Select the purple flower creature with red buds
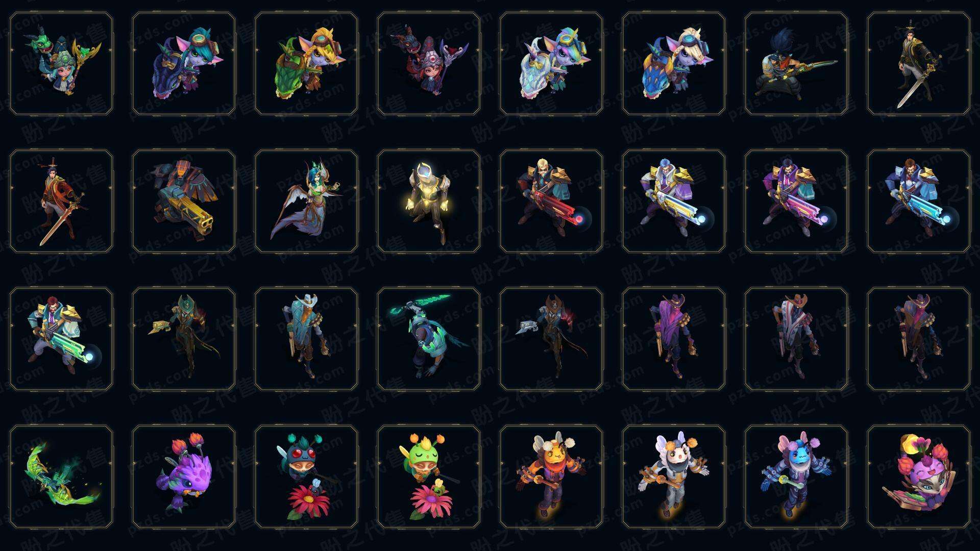Viewport: 980px width, 551px height. click(184, 477)
